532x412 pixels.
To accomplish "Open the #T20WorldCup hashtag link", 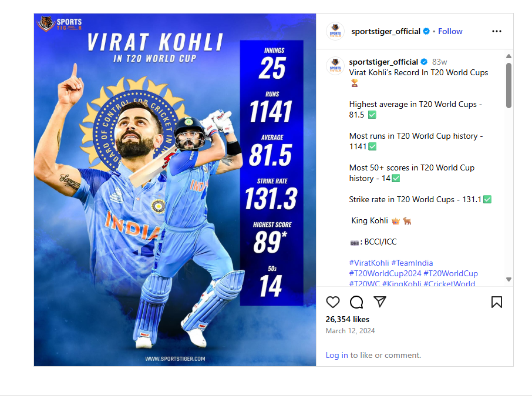I will 450,273.
